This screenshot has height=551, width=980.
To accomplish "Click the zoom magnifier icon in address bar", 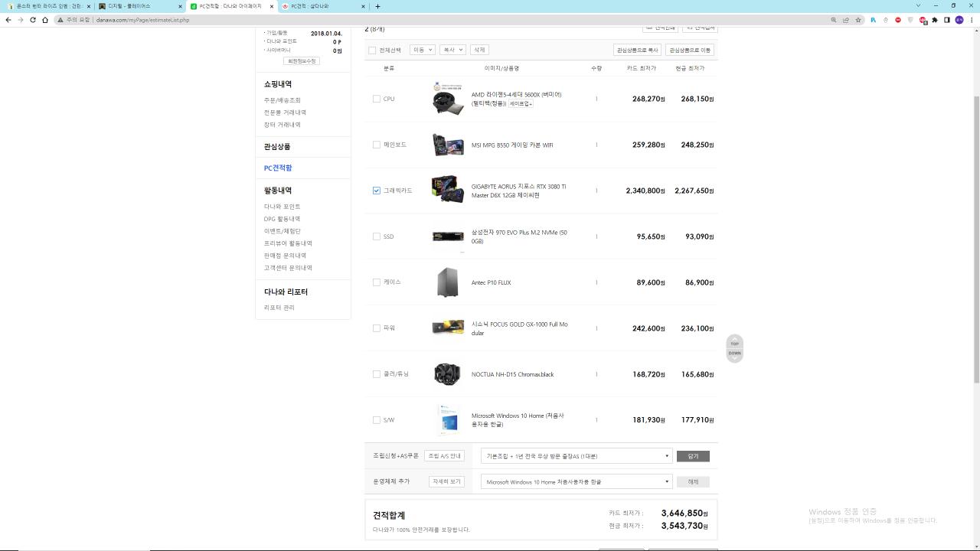I will [x=833, y=20].
